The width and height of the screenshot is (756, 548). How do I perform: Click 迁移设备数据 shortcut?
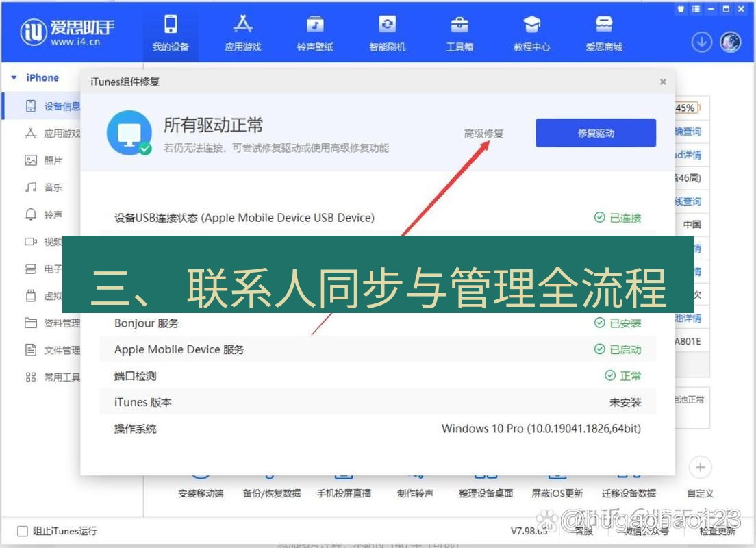pyautogui.click(x=629, y=493)
